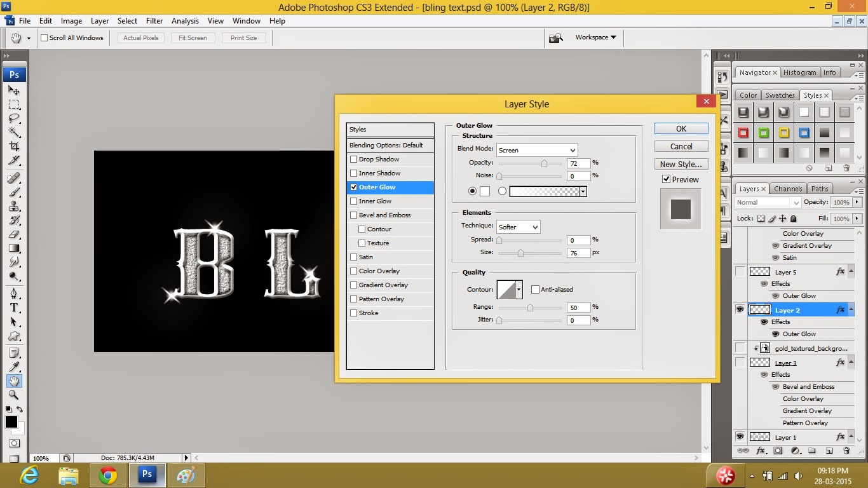Uncheck the Preview checkbox
Viewport: 868px width, 488px height.
666,179
